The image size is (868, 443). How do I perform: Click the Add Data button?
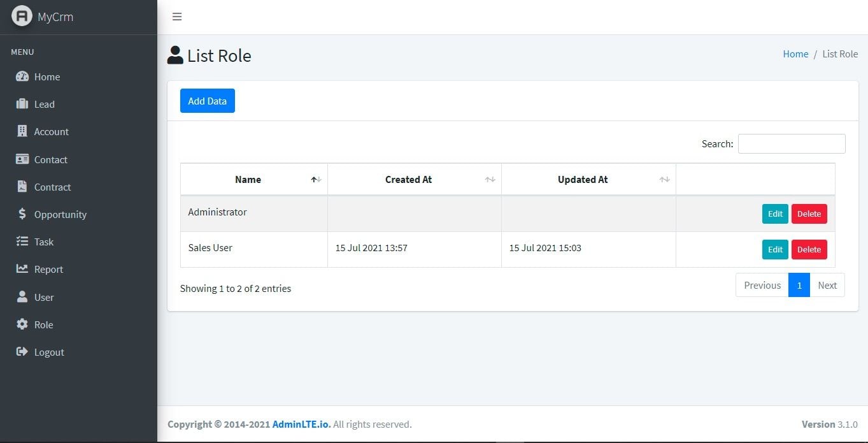coord(208,101)
